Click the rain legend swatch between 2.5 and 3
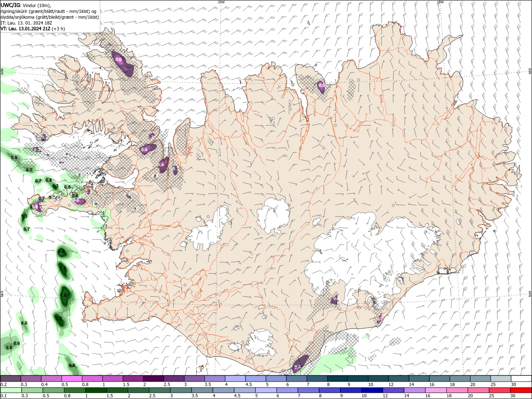 point(160,390)
